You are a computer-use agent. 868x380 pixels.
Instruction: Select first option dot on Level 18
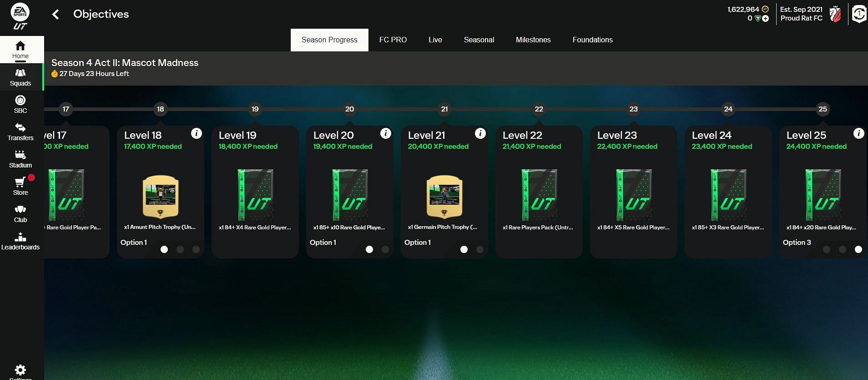164,249
